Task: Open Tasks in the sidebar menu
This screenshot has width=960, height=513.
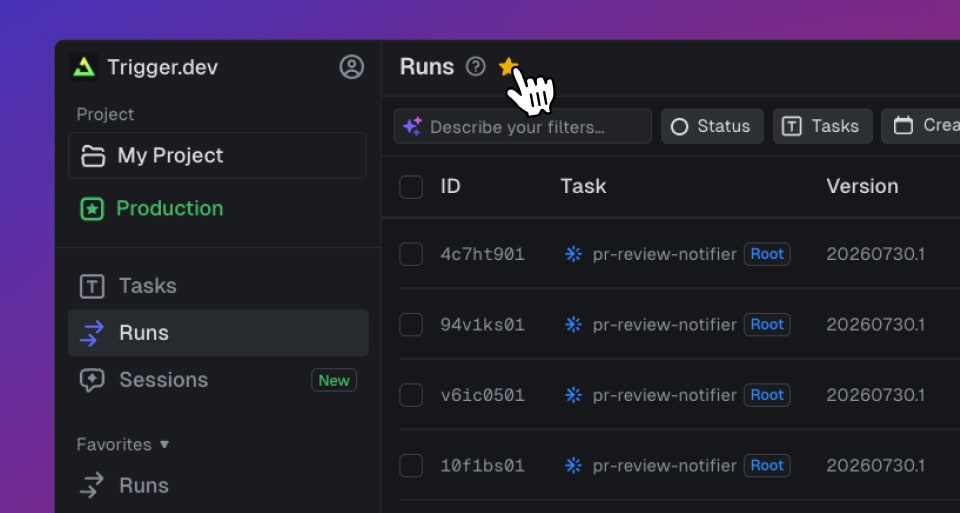Action: (218, 286)
